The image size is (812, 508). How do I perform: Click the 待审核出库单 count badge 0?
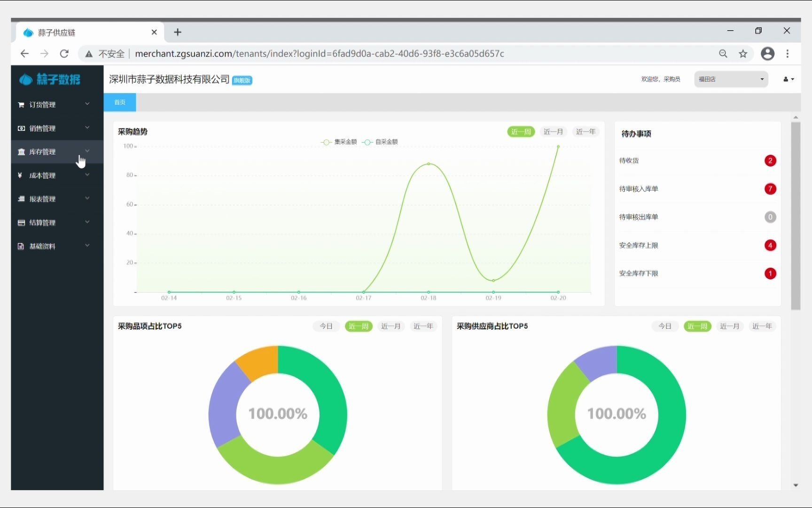click(x=770, y=217)
